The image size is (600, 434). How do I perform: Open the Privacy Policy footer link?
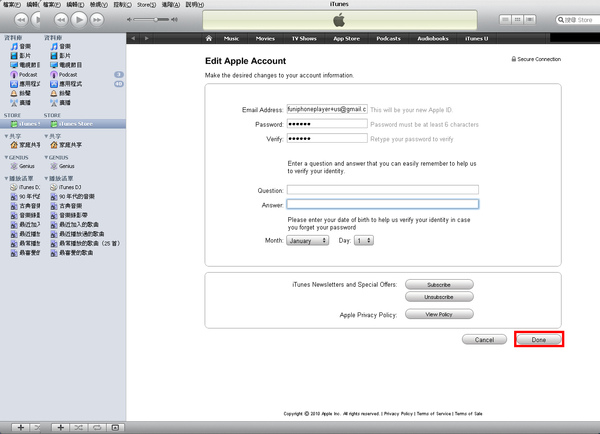click(x=398, y=414)
